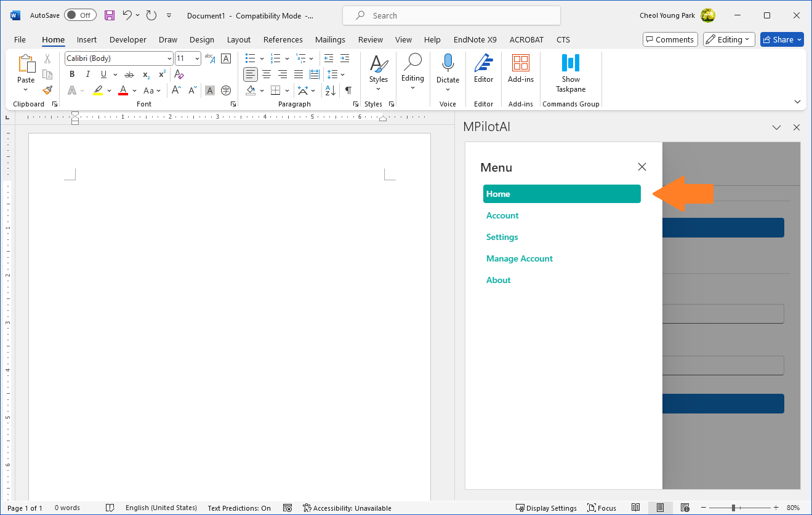812x515 pixels.
Task: Click the 80% zoom level
Action: click(793, 508)
